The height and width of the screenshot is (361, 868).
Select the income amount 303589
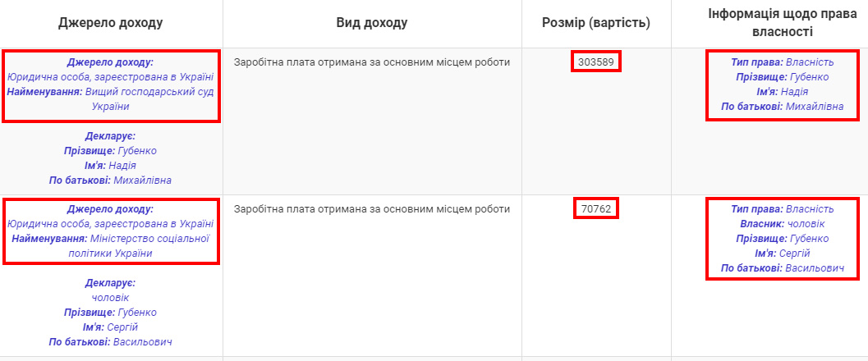click(x=596, y=62)
